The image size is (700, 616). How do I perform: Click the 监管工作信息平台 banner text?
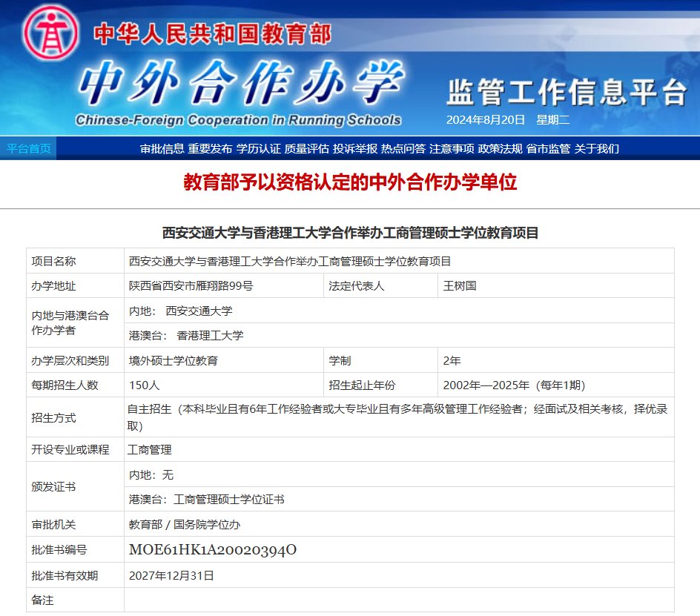[x=567, y=92]
